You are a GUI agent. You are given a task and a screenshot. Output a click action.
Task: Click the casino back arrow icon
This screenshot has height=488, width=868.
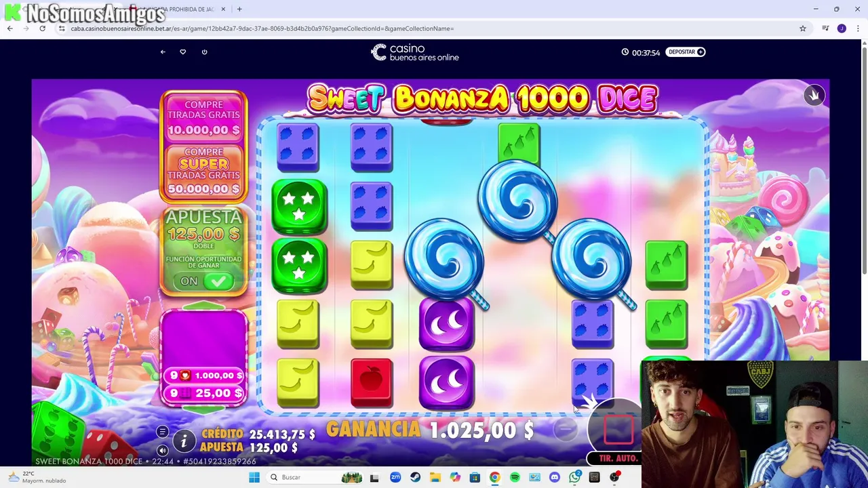[163, 52]
